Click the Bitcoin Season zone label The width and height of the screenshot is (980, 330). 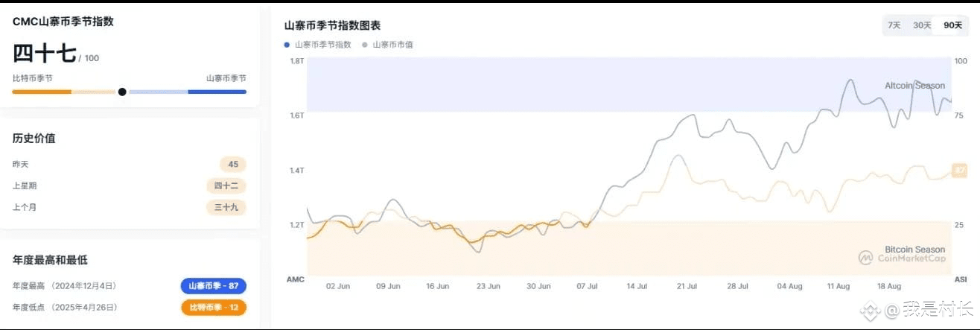click(914, 250)
